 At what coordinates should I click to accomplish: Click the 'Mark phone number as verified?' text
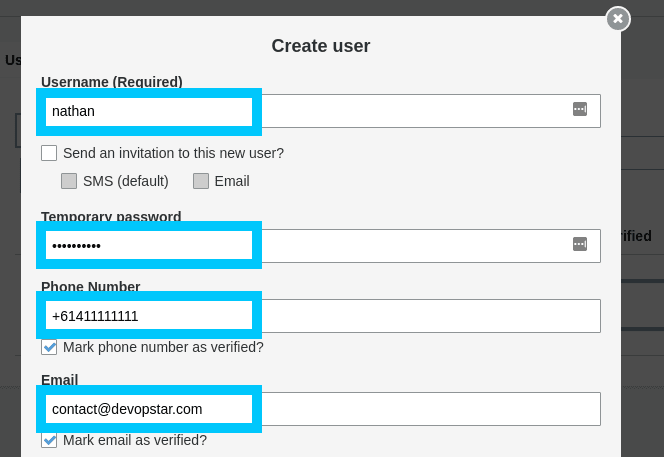[163, 347]
